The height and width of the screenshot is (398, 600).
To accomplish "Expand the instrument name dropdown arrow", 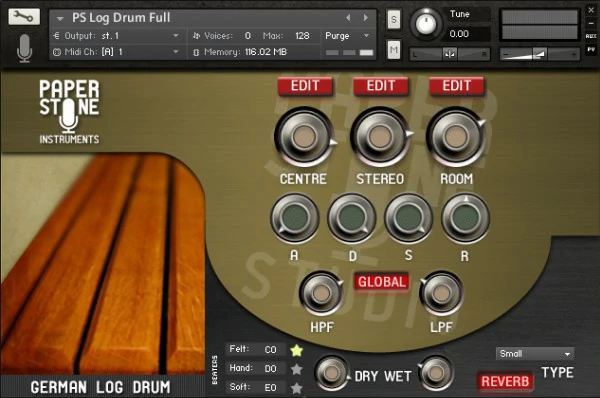I will (60, 18).
